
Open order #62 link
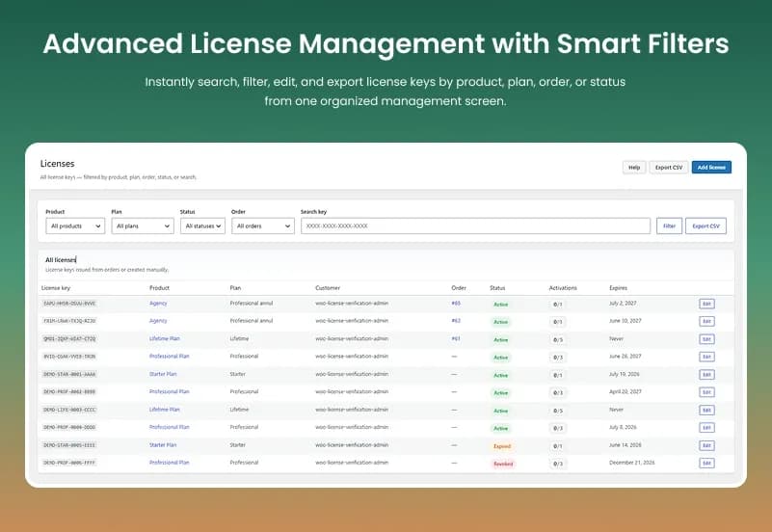coord(456,321)
